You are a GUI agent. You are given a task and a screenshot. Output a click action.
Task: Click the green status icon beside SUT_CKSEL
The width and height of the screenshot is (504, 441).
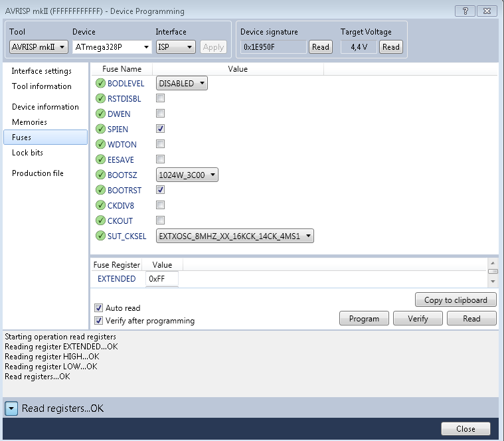coord(101,236)
